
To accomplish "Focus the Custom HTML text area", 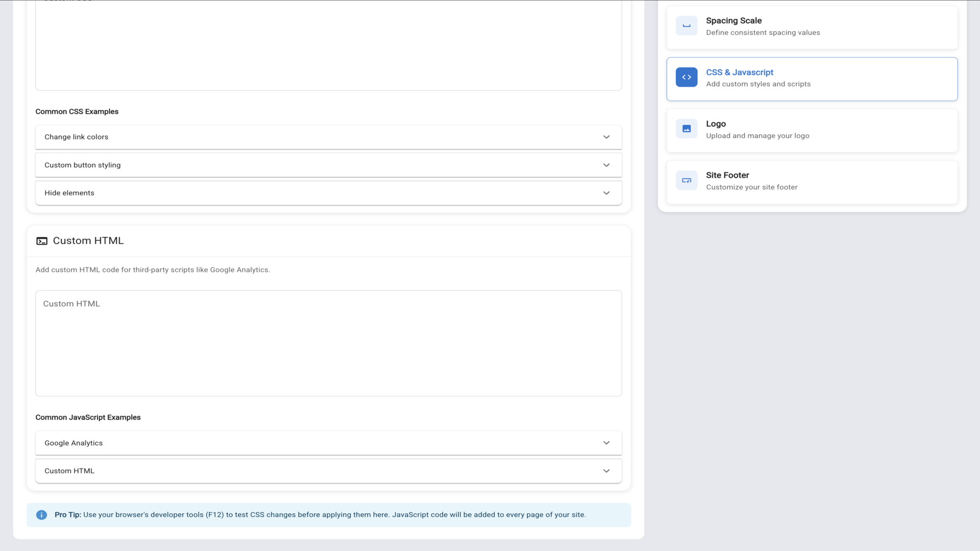I will (328, 343).
